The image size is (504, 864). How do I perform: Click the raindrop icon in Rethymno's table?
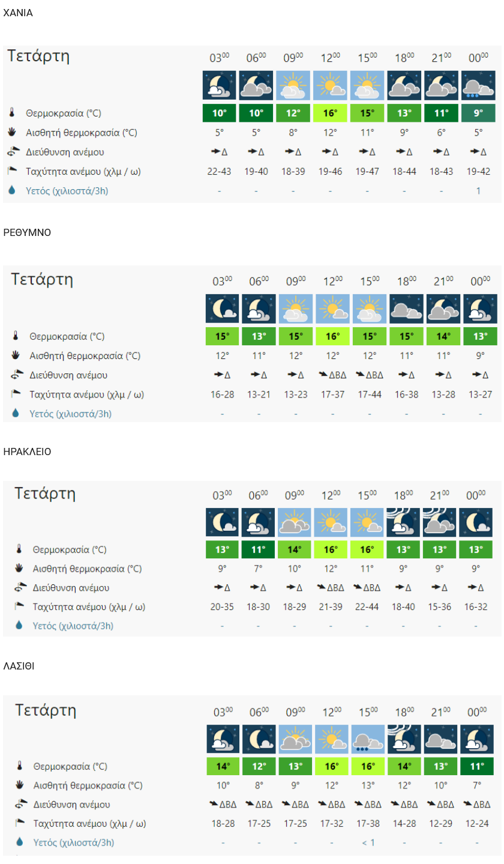click(x=15, y=414)
